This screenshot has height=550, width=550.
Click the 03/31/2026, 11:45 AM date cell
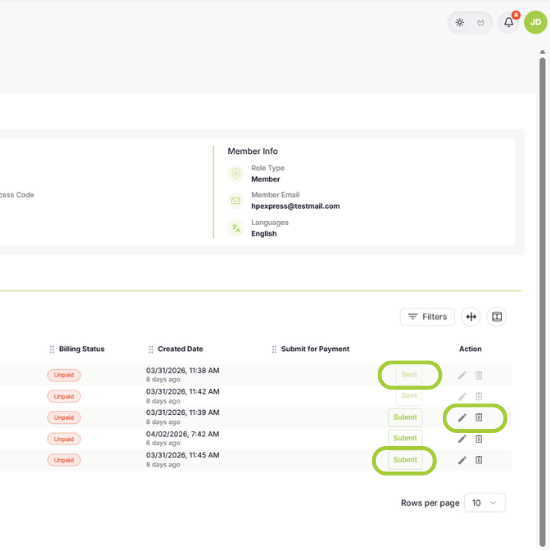[183, 455]
